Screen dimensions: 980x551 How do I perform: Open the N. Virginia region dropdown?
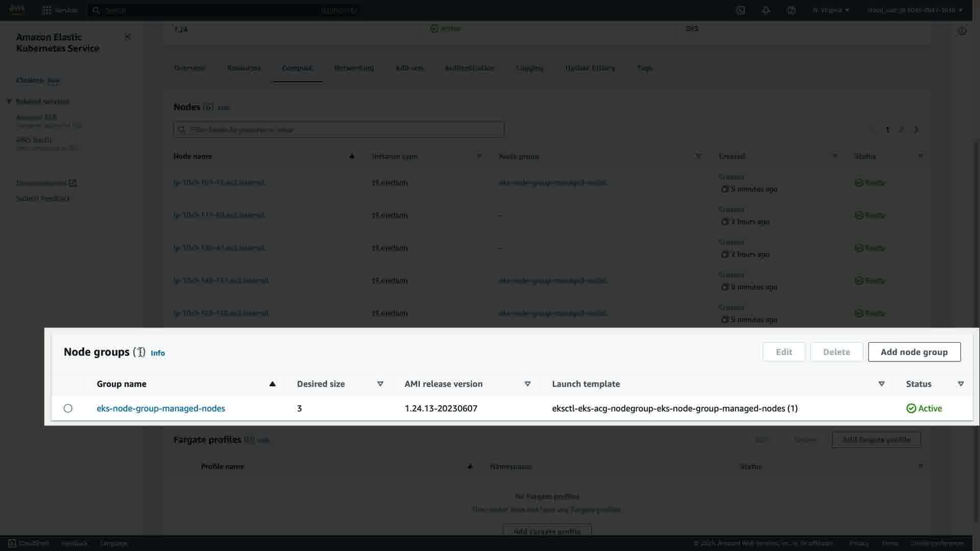click(x=831, y=10)
